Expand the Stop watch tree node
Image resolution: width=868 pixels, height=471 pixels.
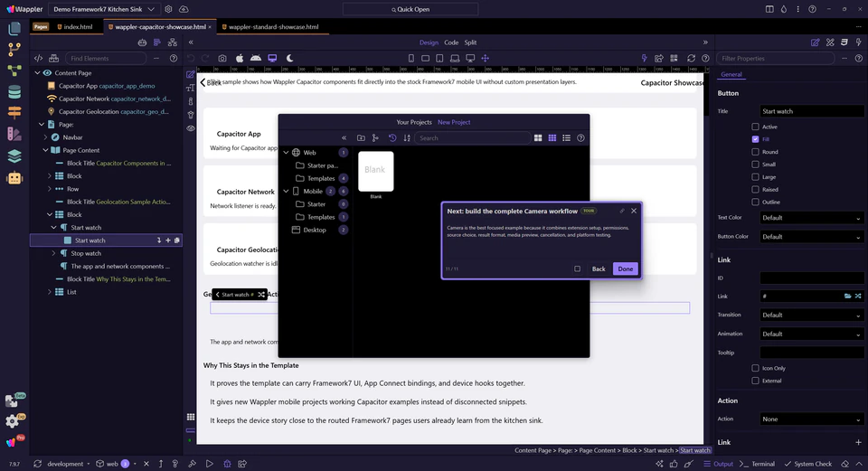point(53,253)
